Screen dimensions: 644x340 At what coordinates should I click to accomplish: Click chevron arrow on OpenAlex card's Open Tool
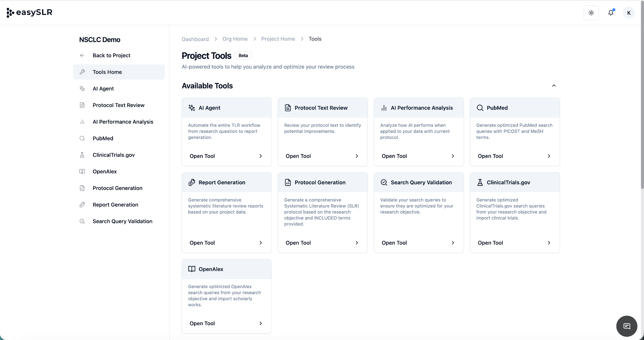pyautogui.click(x=260, y=323)
